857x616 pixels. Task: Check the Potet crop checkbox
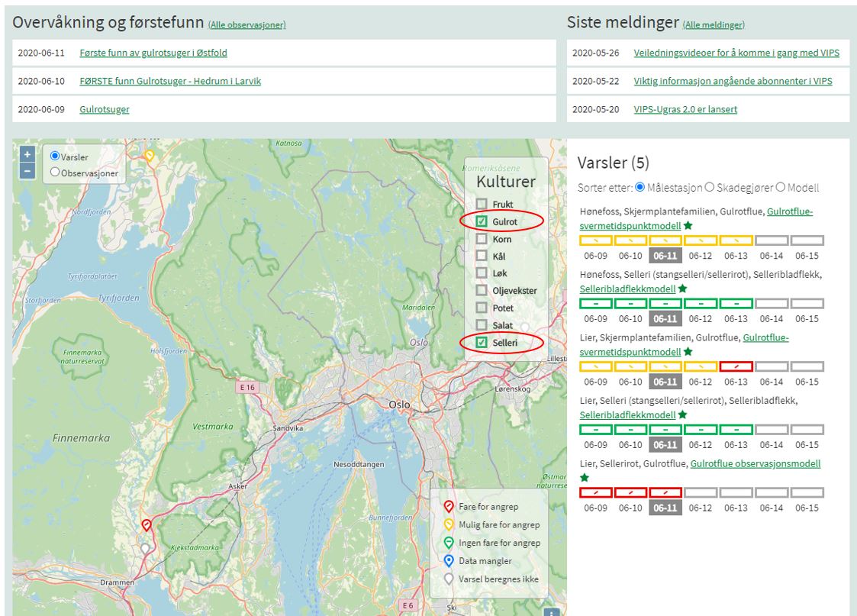pyautogui.click(x=482, y=308)
